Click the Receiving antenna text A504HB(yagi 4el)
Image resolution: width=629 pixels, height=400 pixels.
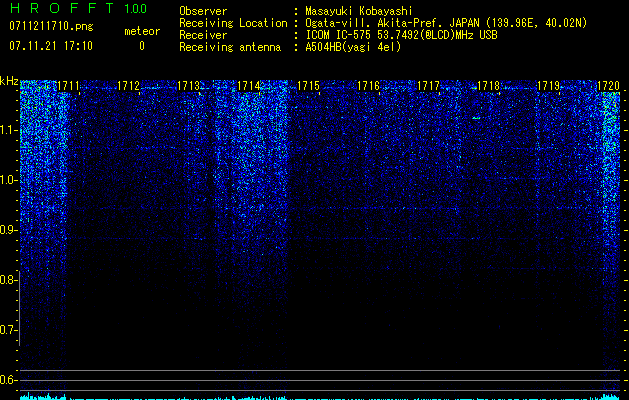pos(353,47)
